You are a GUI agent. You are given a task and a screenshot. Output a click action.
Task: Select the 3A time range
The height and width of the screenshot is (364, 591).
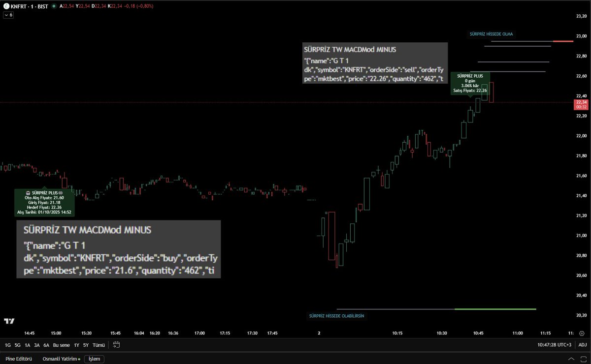(x=37, y=345)
